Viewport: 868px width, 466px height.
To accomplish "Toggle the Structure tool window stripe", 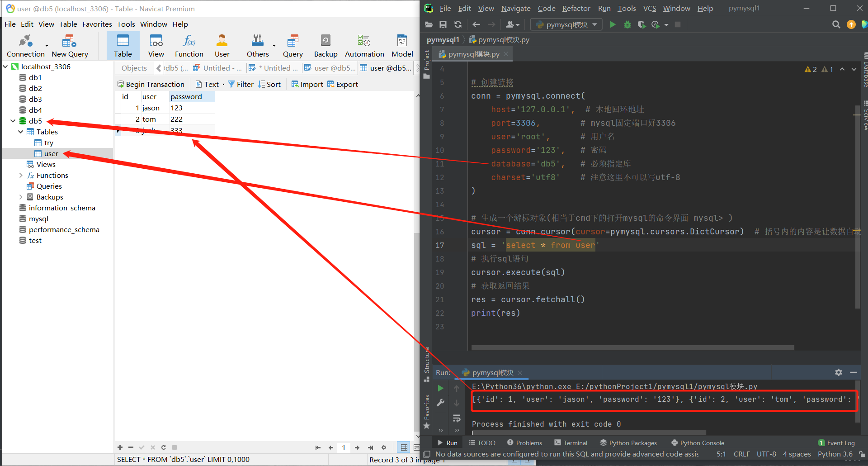I will point(426,364).
